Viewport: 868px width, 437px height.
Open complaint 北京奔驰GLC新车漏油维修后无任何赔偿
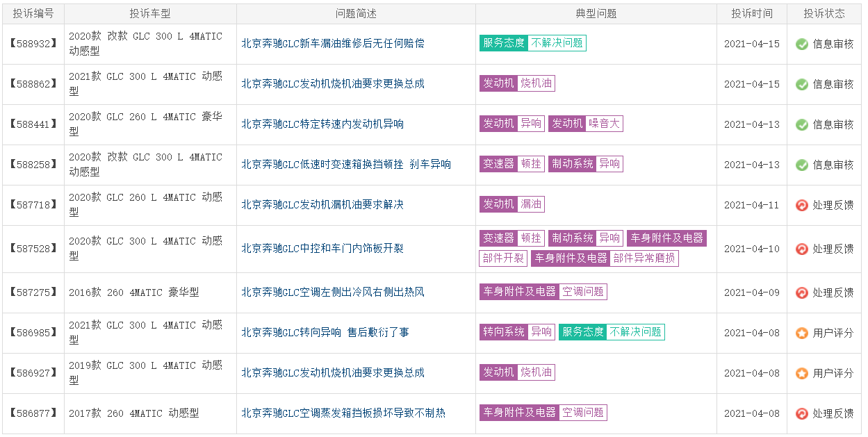point(333,43)
